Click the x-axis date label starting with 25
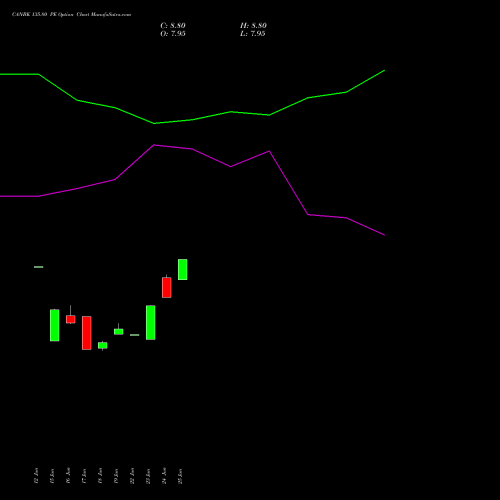The height and width of the screenshot is (500, 500). 180,476
